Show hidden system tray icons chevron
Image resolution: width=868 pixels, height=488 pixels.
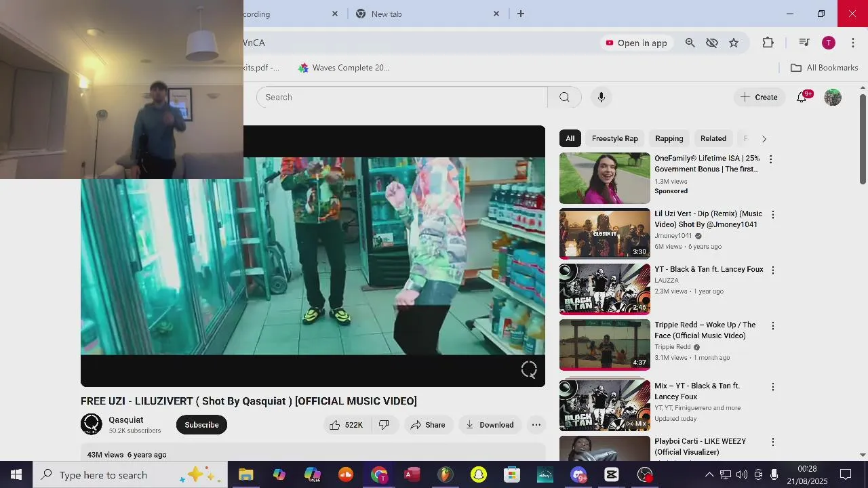tap(709, 474)
